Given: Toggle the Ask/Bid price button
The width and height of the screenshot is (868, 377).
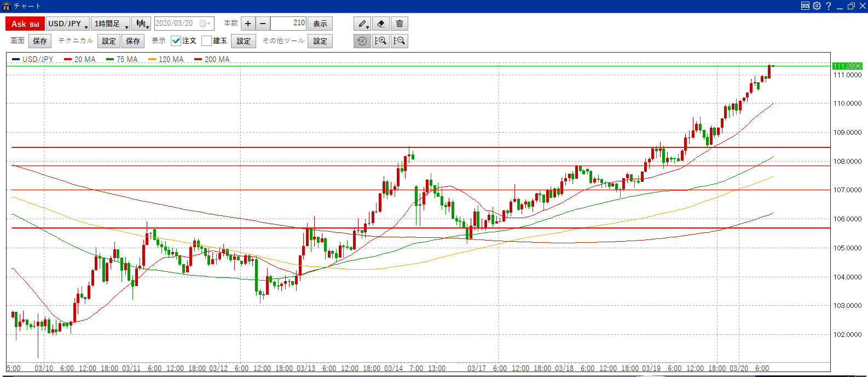Looking at the screenshot, I should pos(25,24).
